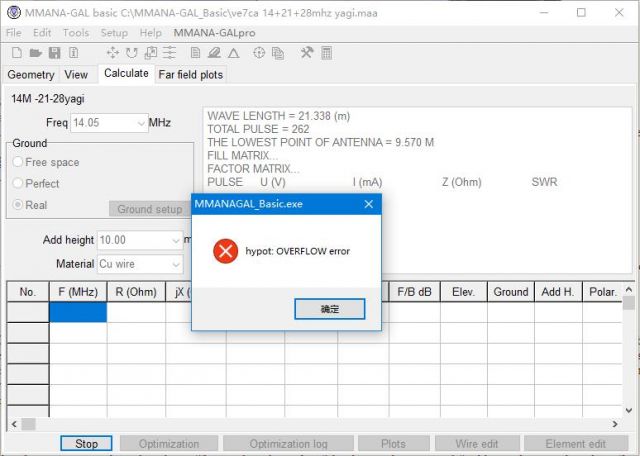This screenshot has height=456, width=640.
Task: Open the sliders settings toolbar icon
Action: pyautogui.click(x=169, y=53)
